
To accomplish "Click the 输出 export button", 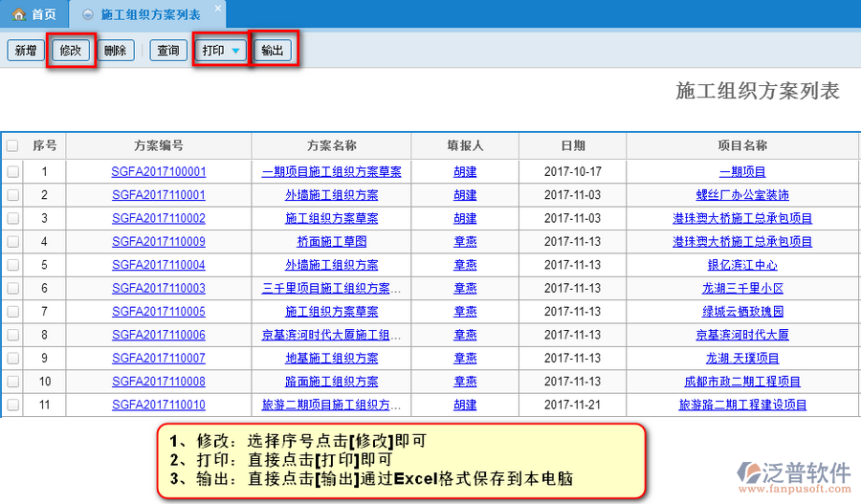I will click(x=273, y=51).
